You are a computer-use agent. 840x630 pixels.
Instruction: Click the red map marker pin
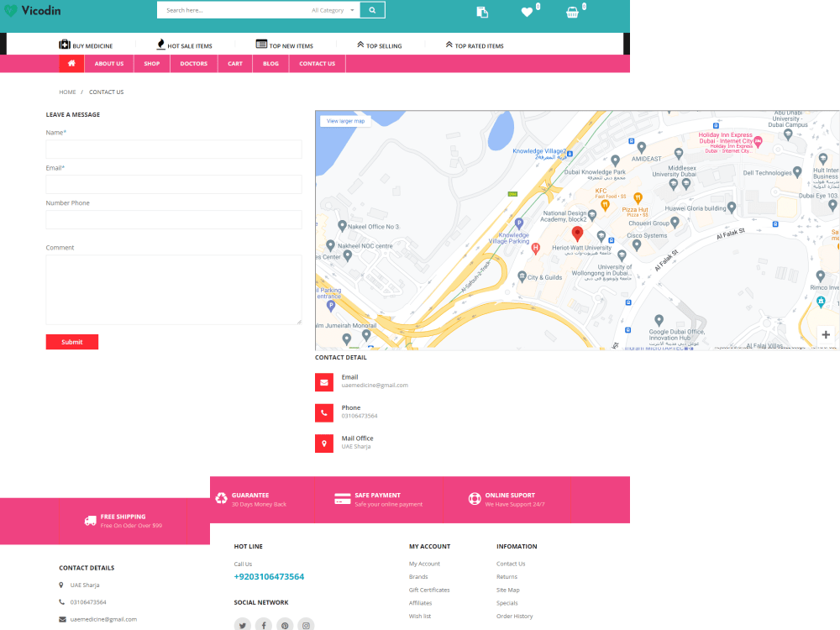point(577,234)
